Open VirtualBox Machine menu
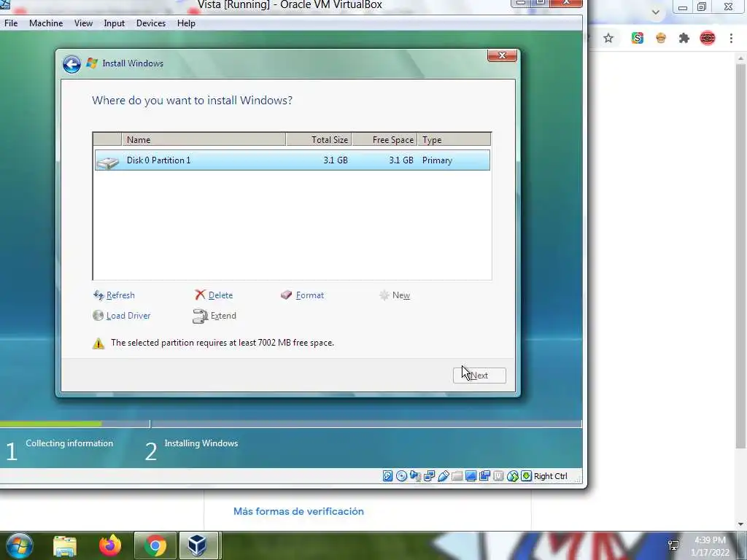 tap(46, 23)
